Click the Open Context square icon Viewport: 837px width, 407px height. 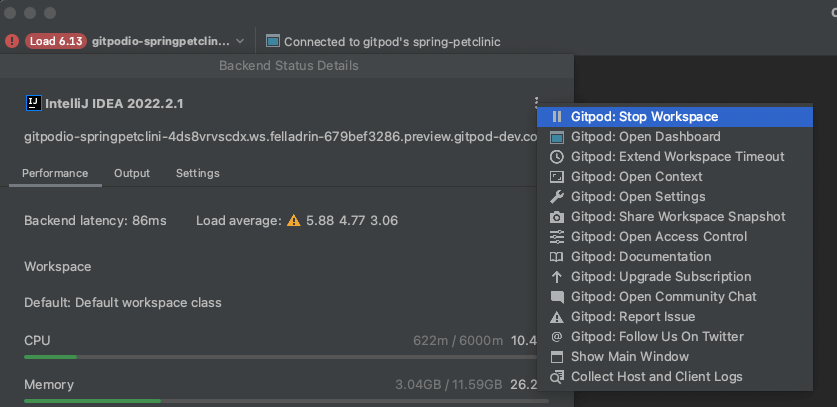coord(557,177)
